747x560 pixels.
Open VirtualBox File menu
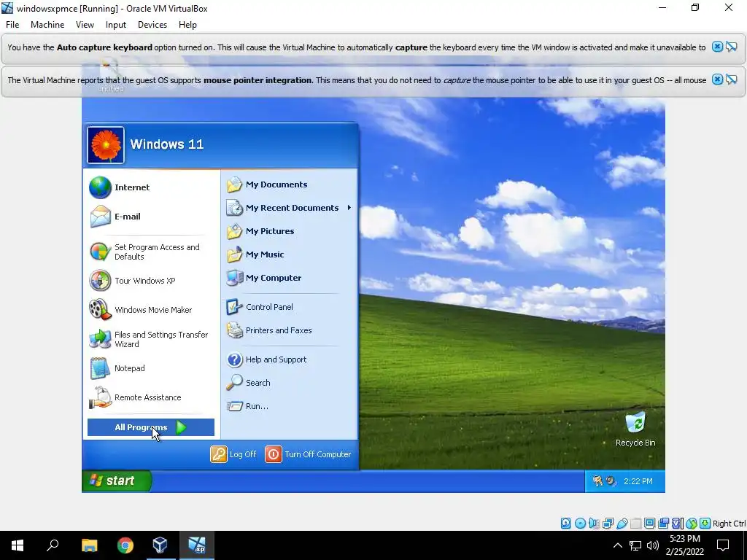click(12, 25)
